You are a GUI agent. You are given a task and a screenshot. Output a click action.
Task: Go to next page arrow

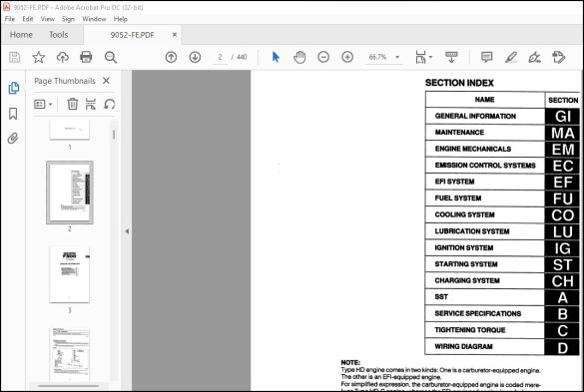click(195, 57)
